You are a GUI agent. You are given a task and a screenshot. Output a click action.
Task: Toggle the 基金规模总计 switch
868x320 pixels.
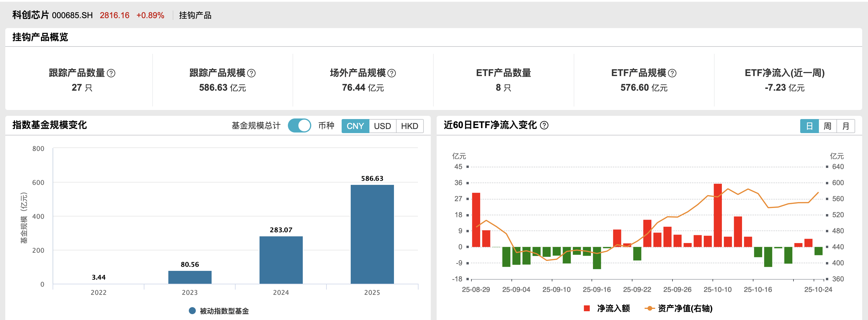[x=299, y=126]
